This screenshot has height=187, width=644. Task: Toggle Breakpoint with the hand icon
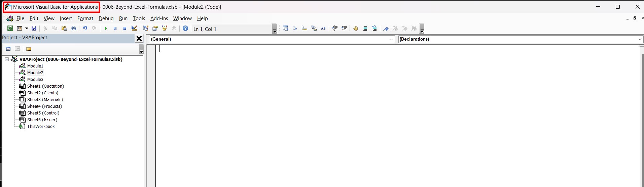356,29
